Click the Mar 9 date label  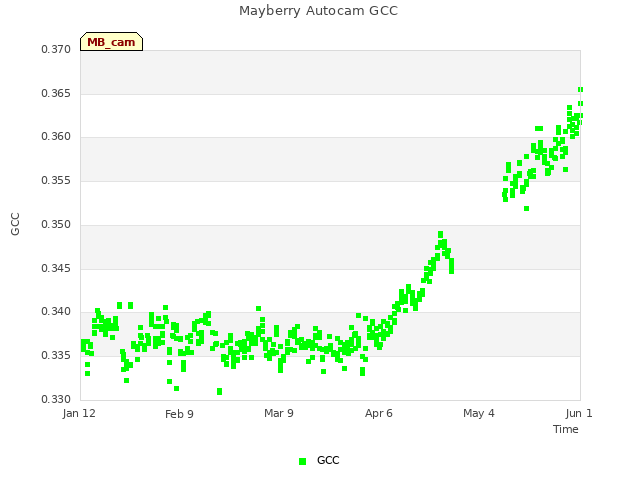pyautogui.click(x=279, y=413)
